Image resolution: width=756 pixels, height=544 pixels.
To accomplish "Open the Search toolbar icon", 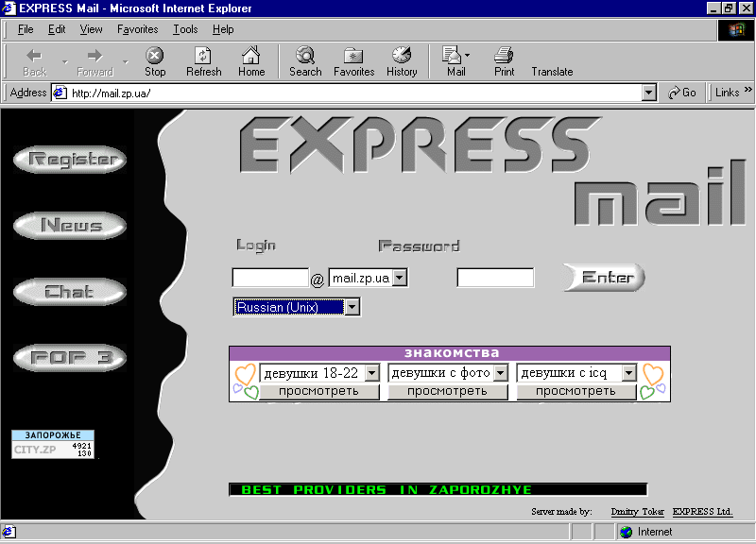I will pos(305,62).
